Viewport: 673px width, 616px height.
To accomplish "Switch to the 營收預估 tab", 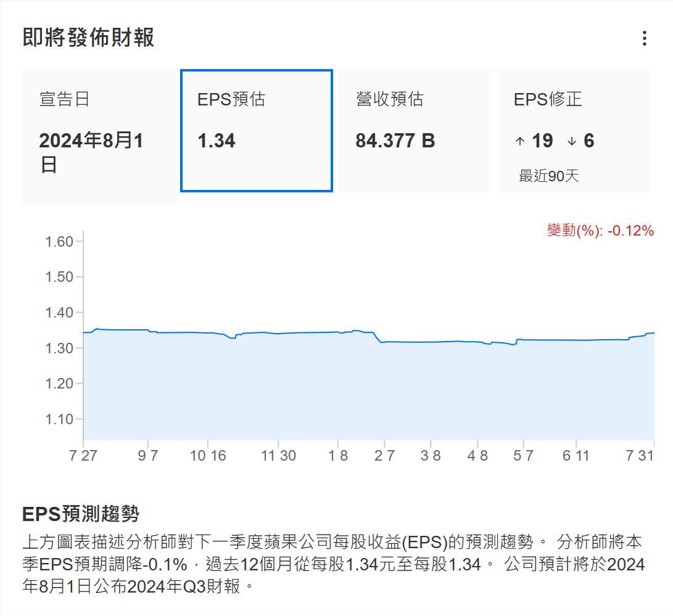I will click(414, 130).
